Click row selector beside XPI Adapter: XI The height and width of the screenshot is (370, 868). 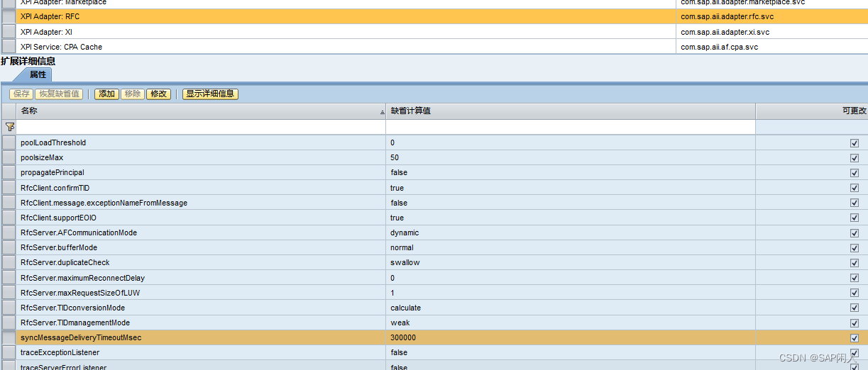point(9,32)
